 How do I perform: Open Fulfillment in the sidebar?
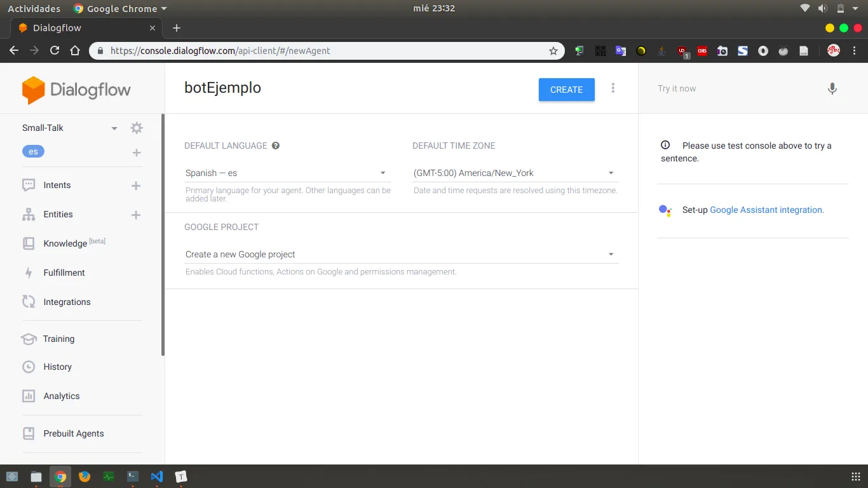point(64,273)
